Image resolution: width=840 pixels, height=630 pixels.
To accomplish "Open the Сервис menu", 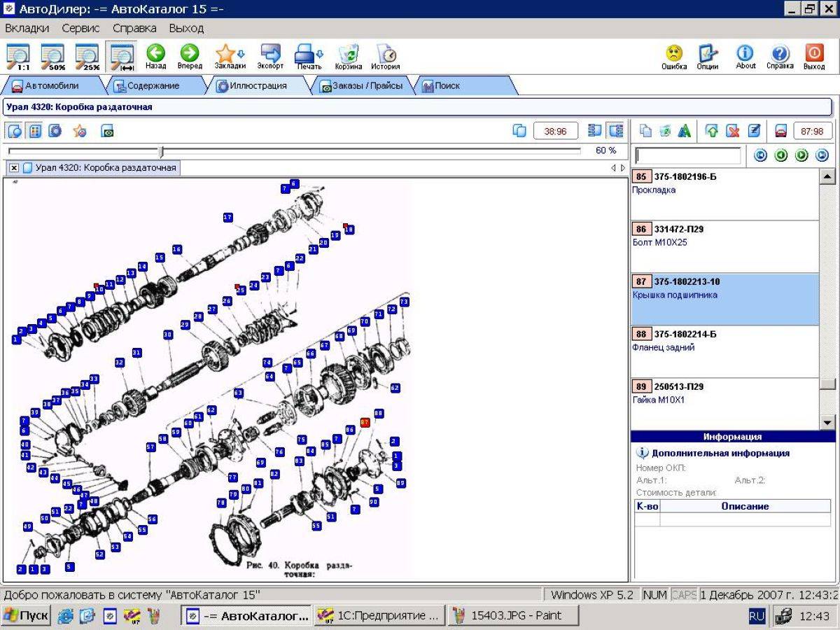I will point(80,28).
